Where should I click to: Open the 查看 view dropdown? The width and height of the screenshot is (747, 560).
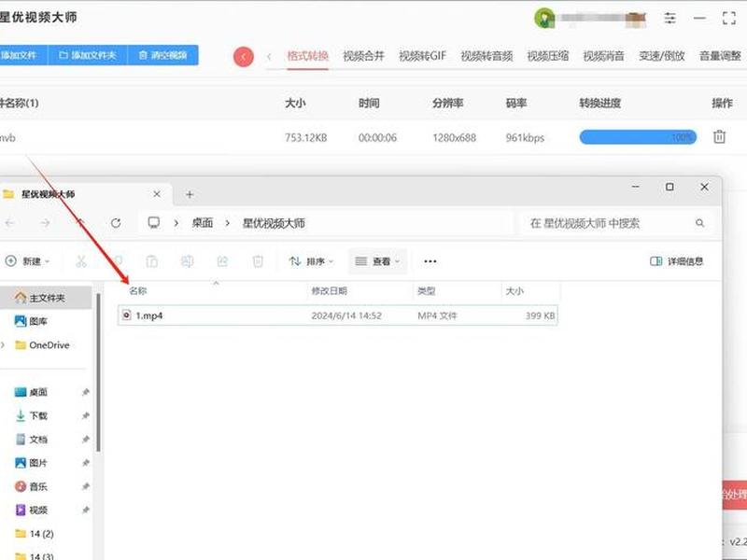tap(378, 261)
